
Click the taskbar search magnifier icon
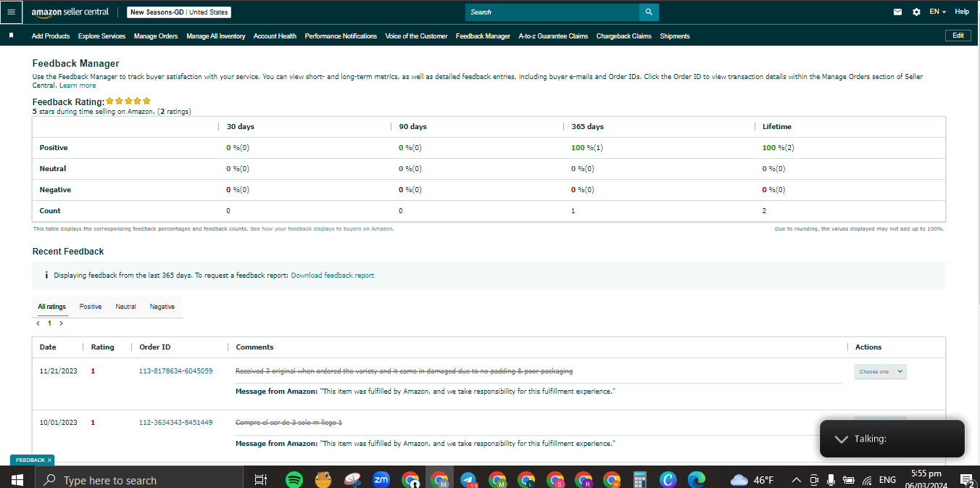(x=50, y=480)
